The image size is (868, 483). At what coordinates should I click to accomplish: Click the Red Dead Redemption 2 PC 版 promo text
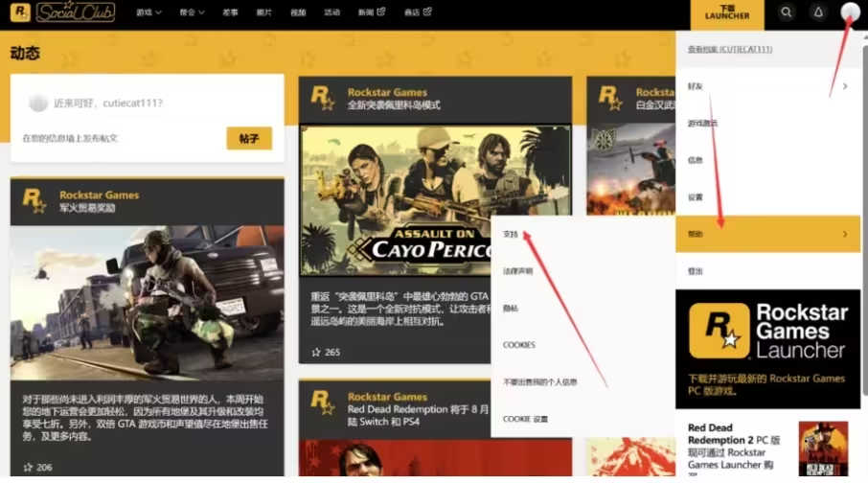(734, 447)
